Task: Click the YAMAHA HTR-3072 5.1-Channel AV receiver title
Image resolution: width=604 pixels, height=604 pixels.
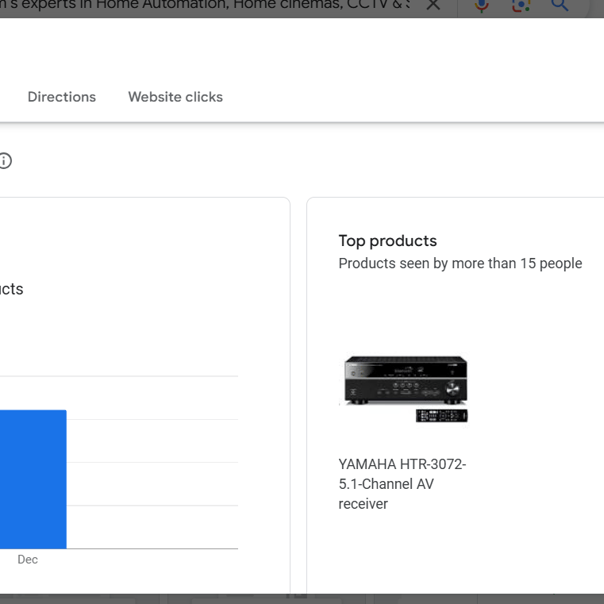Action: click(x=402, y=484)
